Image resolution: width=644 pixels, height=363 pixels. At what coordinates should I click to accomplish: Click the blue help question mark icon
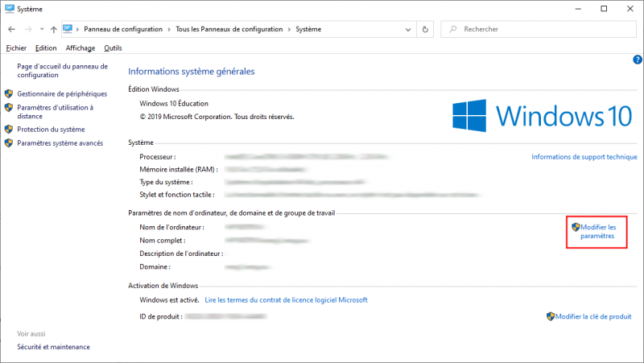click(637, 60)
